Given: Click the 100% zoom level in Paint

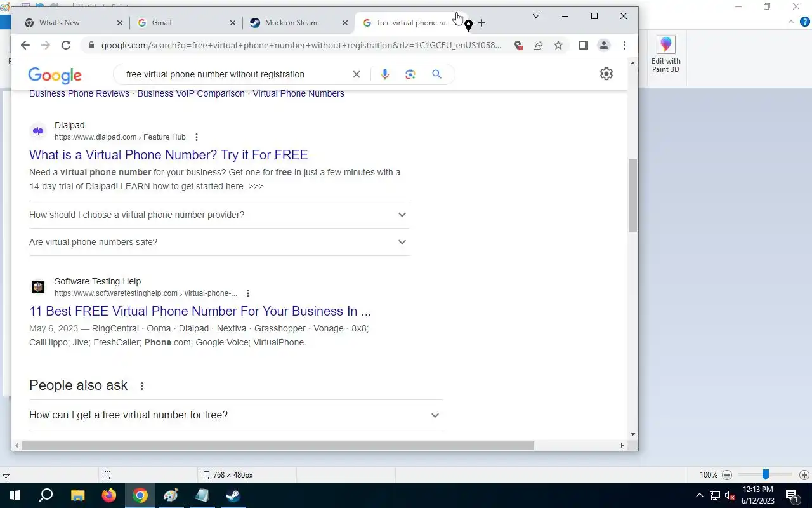Looking at the screenshot, I should (x=709, y=475).
